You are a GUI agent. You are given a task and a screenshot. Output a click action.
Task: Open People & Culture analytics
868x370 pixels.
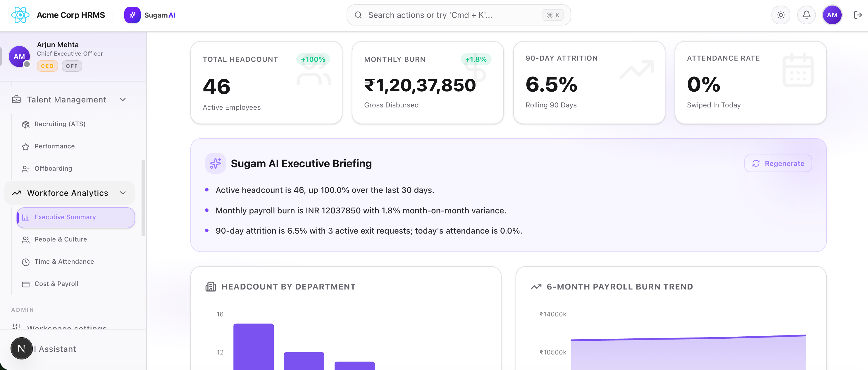point(75,239)
